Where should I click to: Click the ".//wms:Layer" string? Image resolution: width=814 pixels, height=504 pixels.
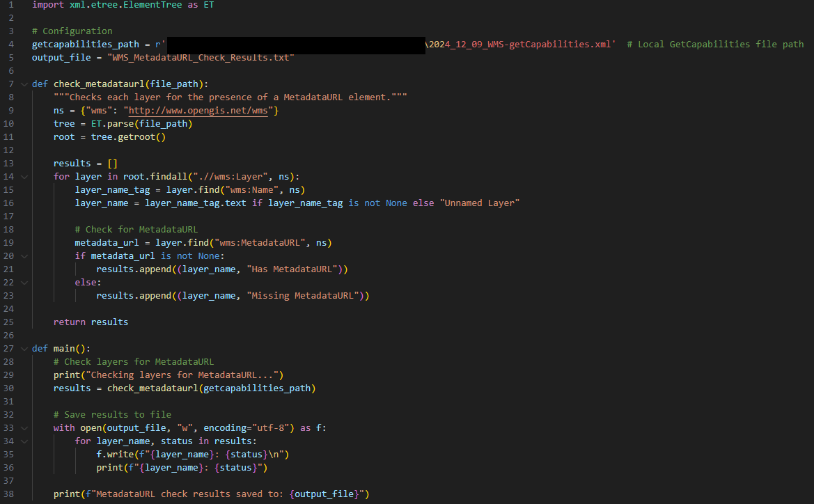click(230, 177)
